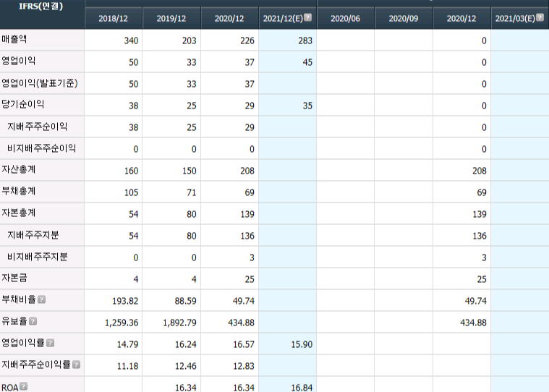Click 영업이익률 value 14.79
This screenshot has height=392, width=549.
coord(127,344)
